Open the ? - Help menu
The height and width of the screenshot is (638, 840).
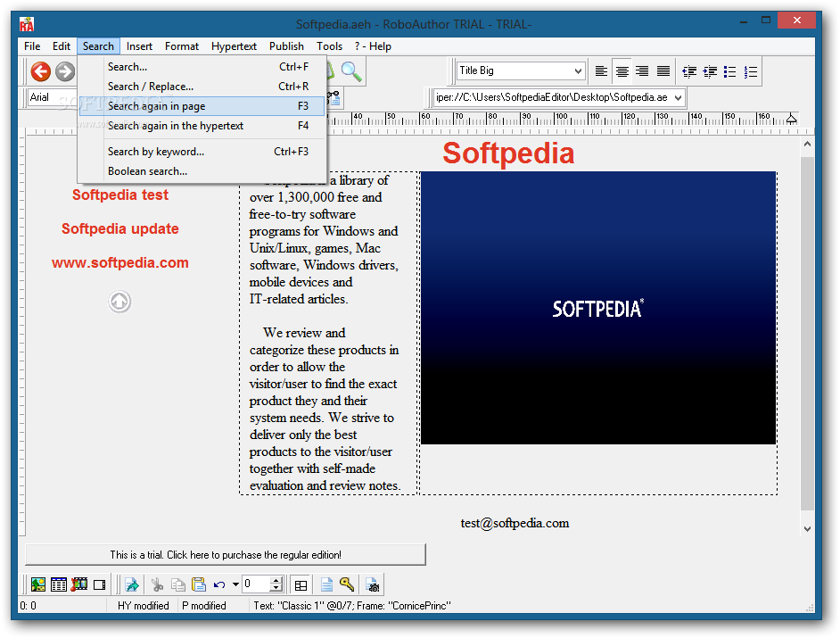pyautogui.click(x=373, y=46)
